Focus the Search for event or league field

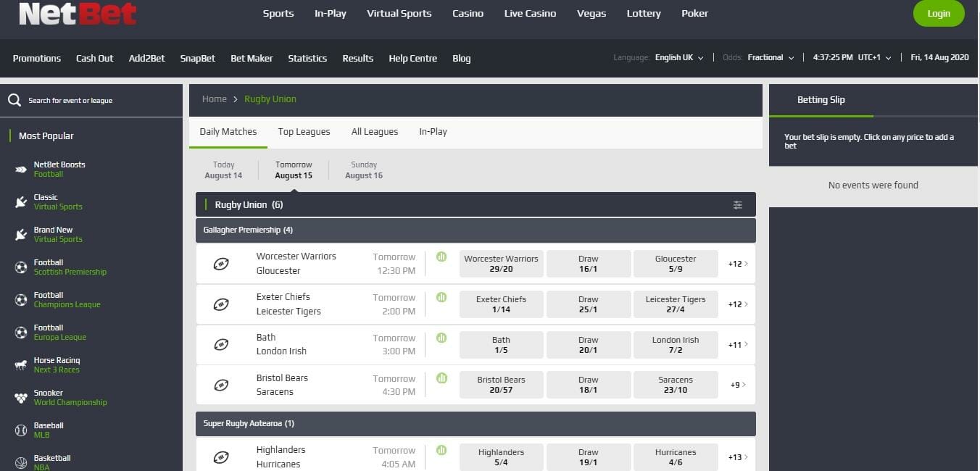tap(91, 100)
